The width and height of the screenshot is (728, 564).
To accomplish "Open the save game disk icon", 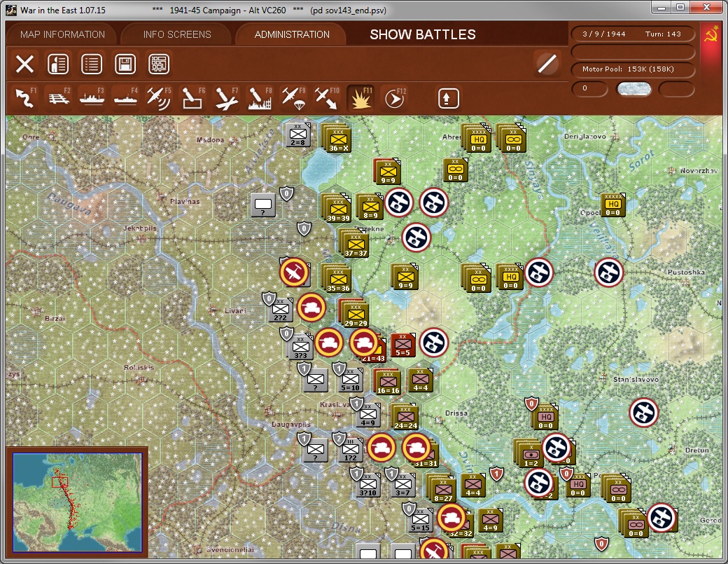I will [x=125, y=64].
